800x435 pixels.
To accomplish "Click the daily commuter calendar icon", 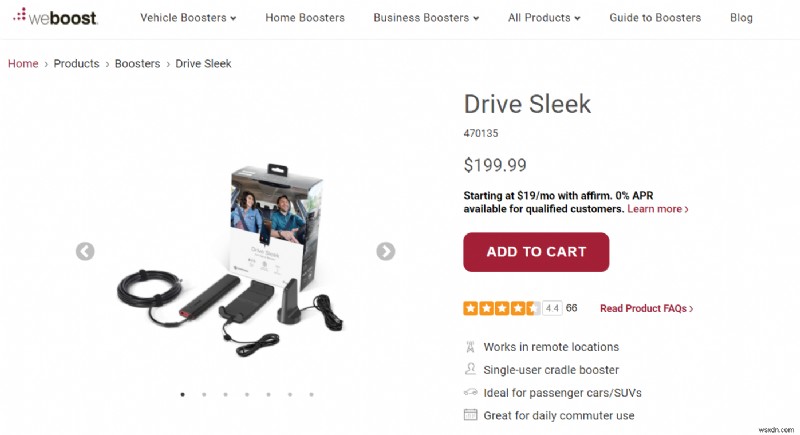I will [x=470, y=415].
